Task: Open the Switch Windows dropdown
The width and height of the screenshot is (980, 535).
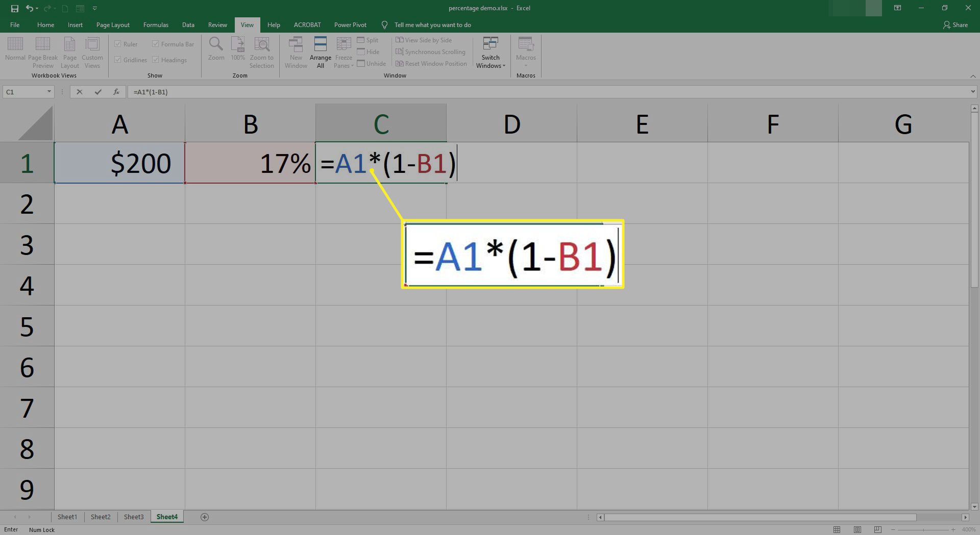Action: [x=491, y=53]
